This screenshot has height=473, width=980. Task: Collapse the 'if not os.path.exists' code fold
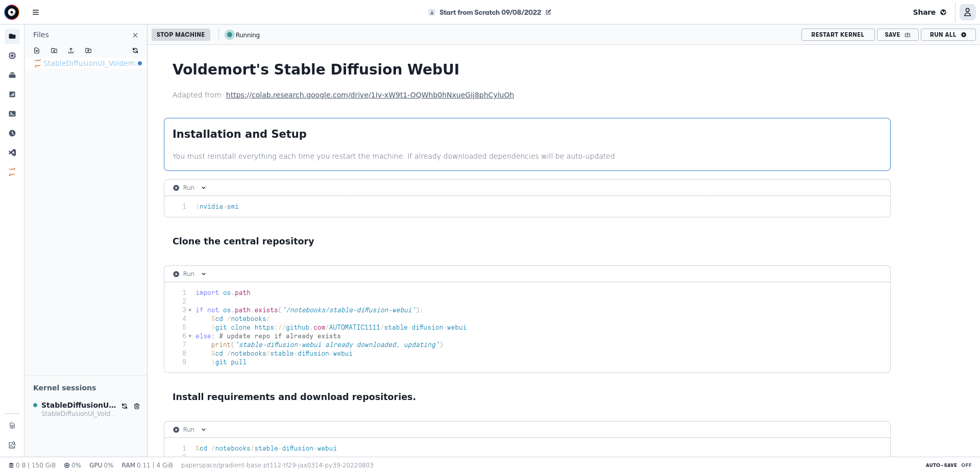(190, 310)
